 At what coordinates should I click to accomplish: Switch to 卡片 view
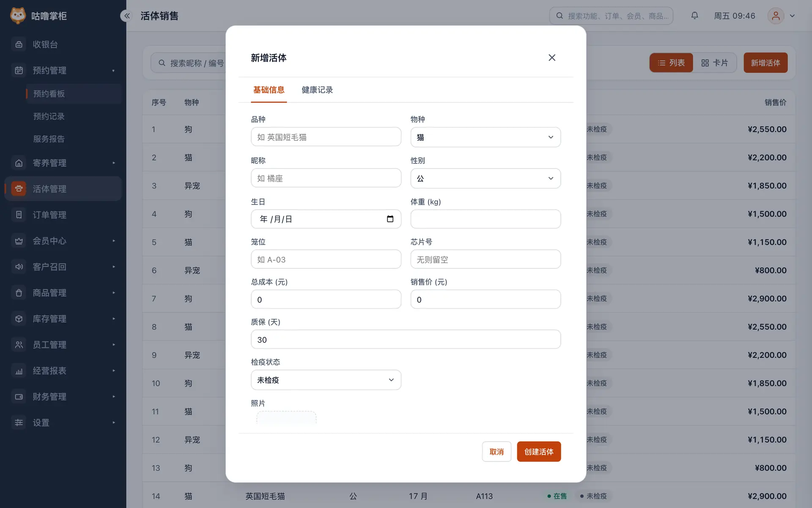715,63
